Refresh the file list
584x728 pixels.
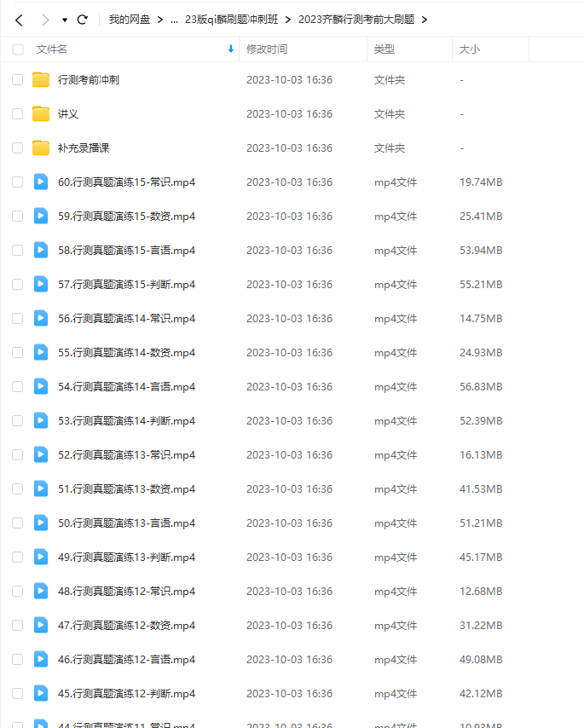click(x=83, y=20)
